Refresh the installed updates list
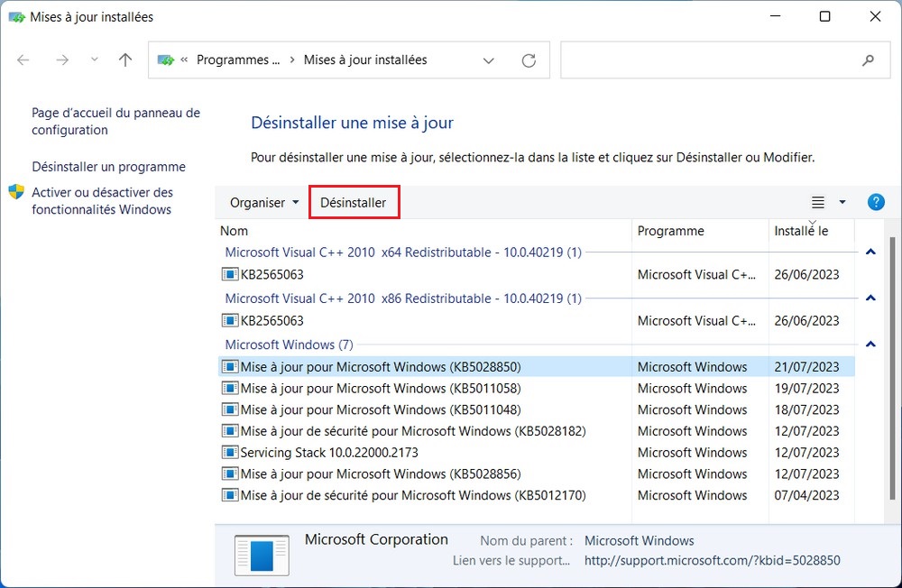The height and width of the screenshot is (588, 902). click(x=529, y=60)
